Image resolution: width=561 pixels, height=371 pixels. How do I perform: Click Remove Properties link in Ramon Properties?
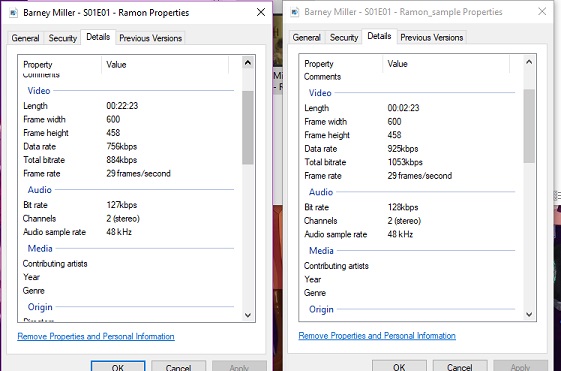click(x=96, y=336)
